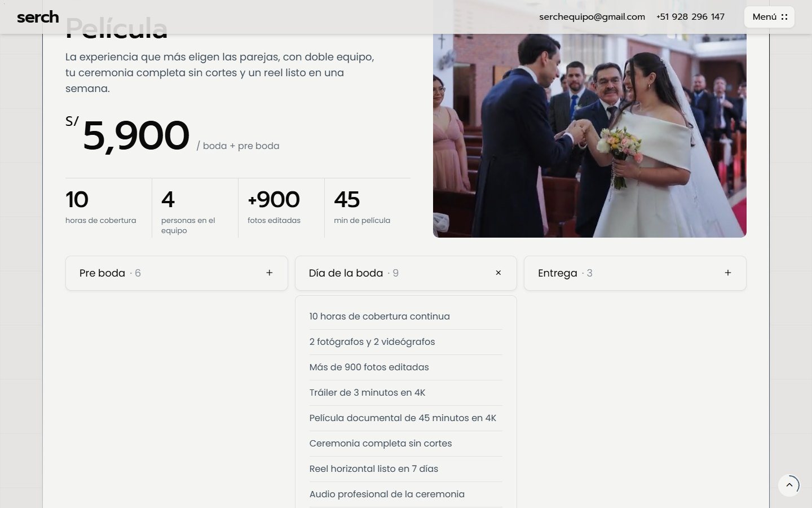
Task: Collapse the Día de la boda section
Action: point(406,273)
